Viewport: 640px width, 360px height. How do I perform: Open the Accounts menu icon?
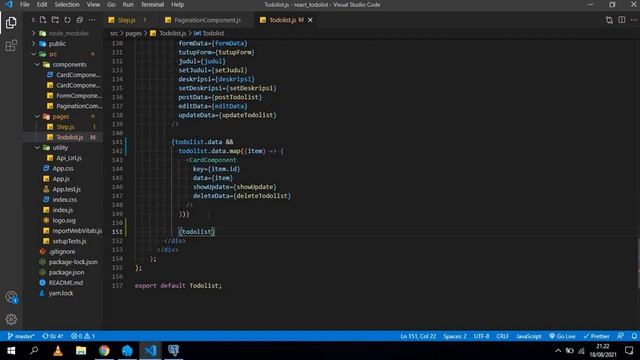coord(11,297)
